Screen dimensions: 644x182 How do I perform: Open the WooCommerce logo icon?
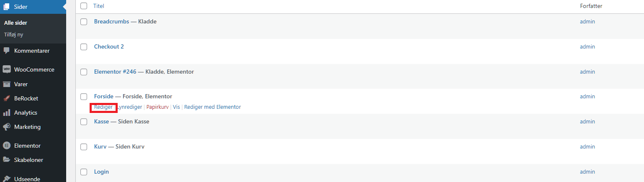[7, 69]
